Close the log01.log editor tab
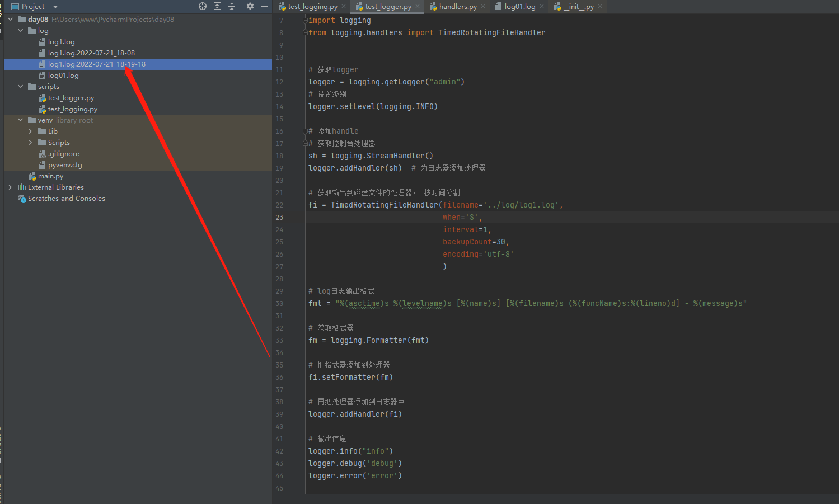 pos(542,7)
